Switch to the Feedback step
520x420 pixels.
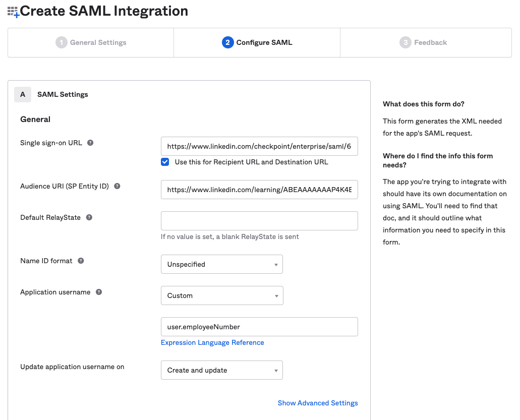click(423, 42)
